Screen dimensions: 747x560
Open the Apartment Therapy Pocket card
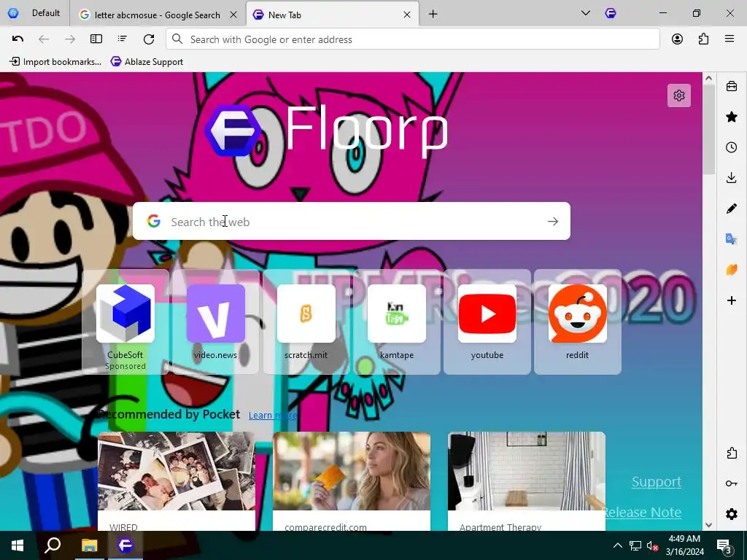527,481
